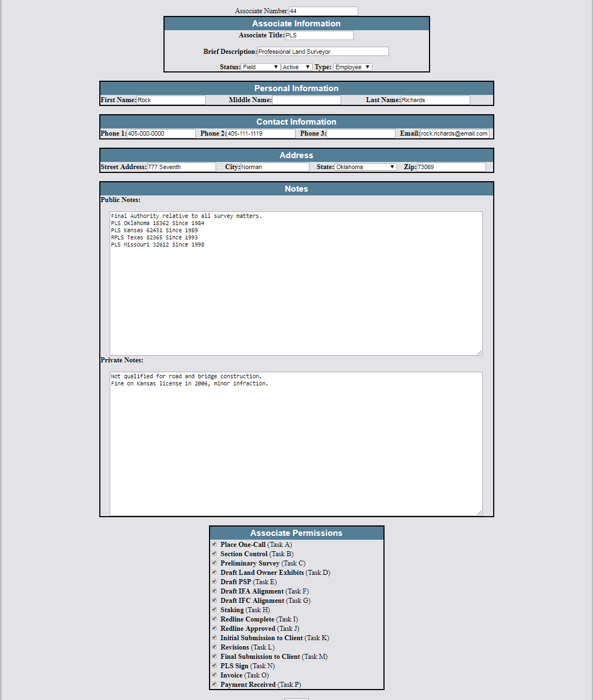The width and height of the screenshot is (593, 700).
Task: Disable the PLS Sign (Task N) permission
Action: (214, 666)
